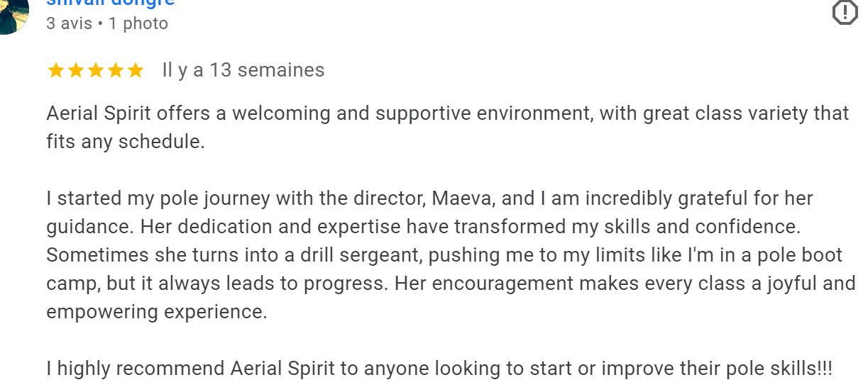Click the fourth yellow rating star
Screen dimensions: 868x392
point(115,70)
